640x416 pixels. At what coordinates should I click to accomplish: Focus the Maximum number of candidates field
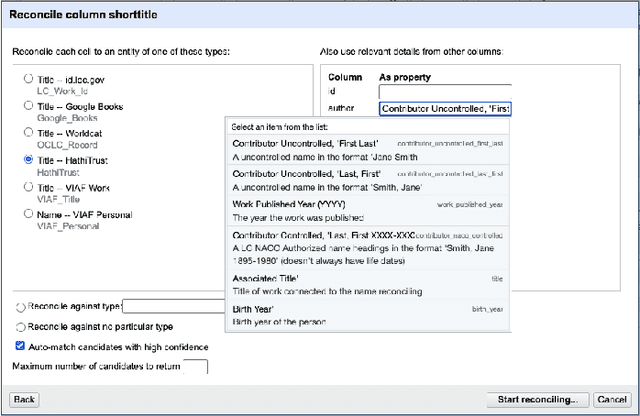click(196, 366)
